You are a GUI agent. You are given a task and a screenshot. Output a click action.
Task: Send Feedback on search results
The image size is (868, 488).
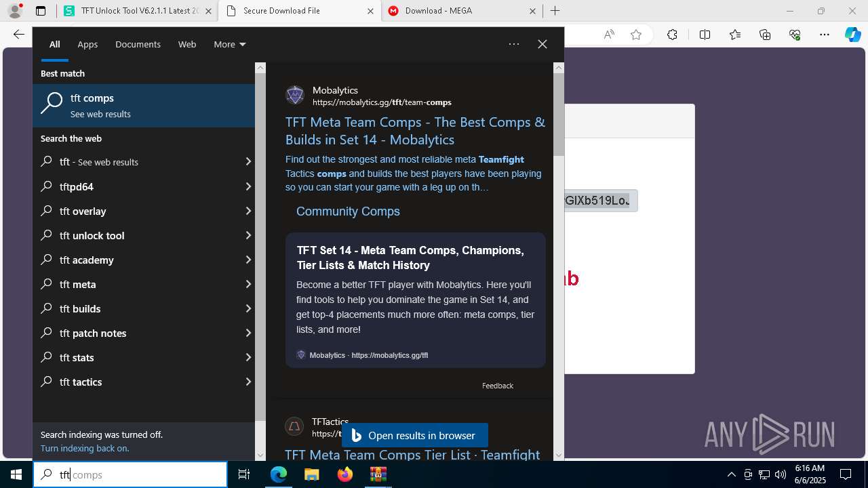tap(498, 386)
